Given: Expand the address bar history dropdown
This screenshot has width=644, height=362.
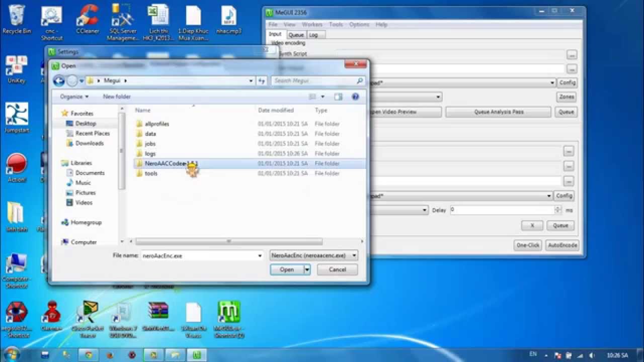Looking at the screenshot, I should tap(251, 80).
